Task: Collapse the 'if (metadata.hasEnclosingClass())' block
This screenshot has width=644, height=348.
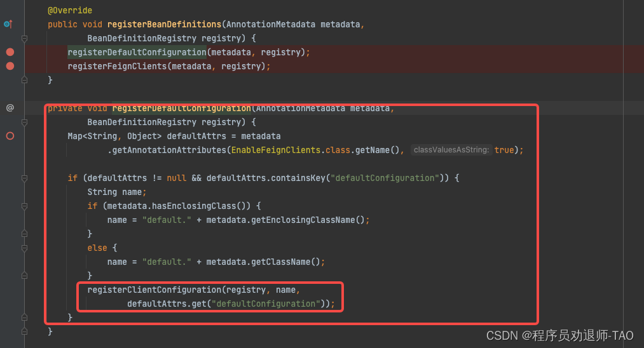Action: tap(25, 206)
